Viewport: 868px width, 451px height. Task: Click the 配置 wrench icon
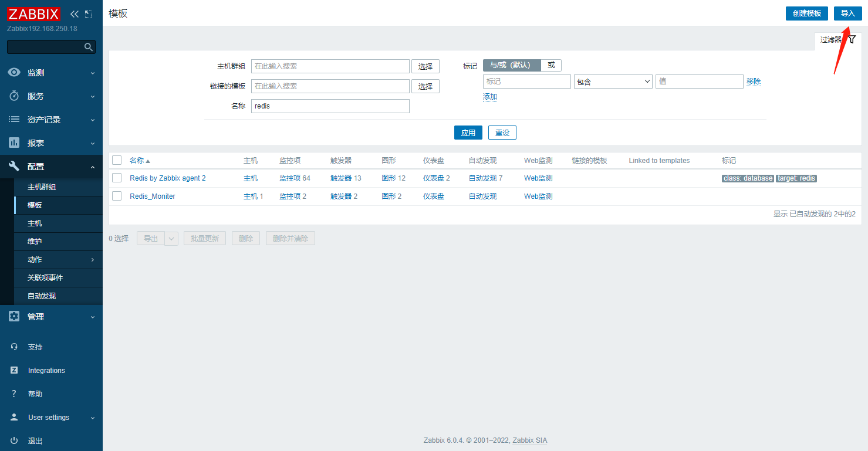14,167
